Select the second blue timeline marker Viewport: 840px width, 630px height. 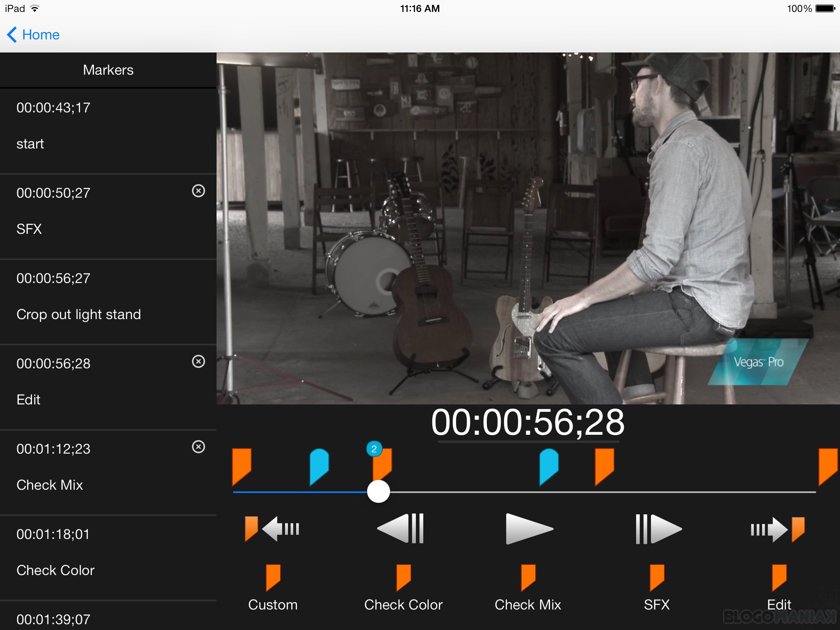[x=549, y=467]
